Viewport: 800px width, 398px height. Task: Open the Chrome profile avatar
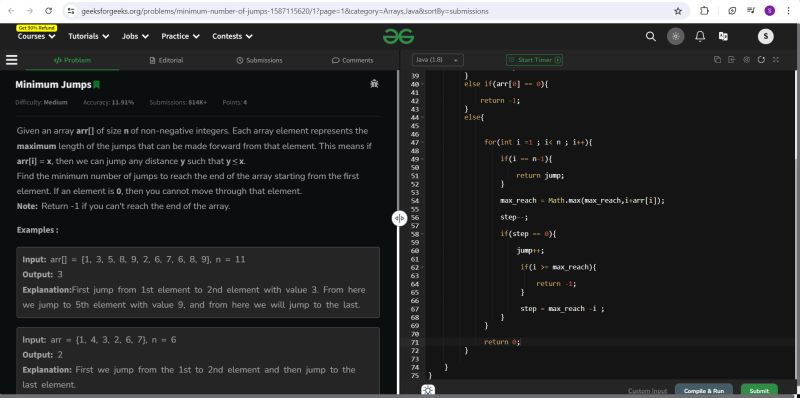[770, 11]
